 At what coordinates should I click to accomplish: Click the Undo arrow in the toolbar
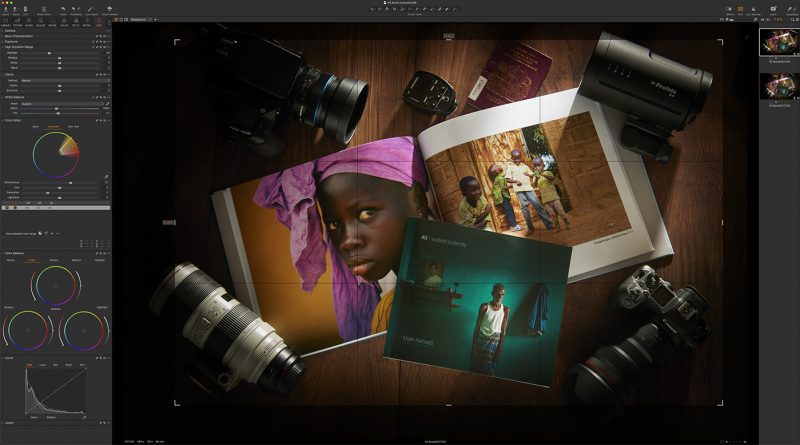(64, 8)
